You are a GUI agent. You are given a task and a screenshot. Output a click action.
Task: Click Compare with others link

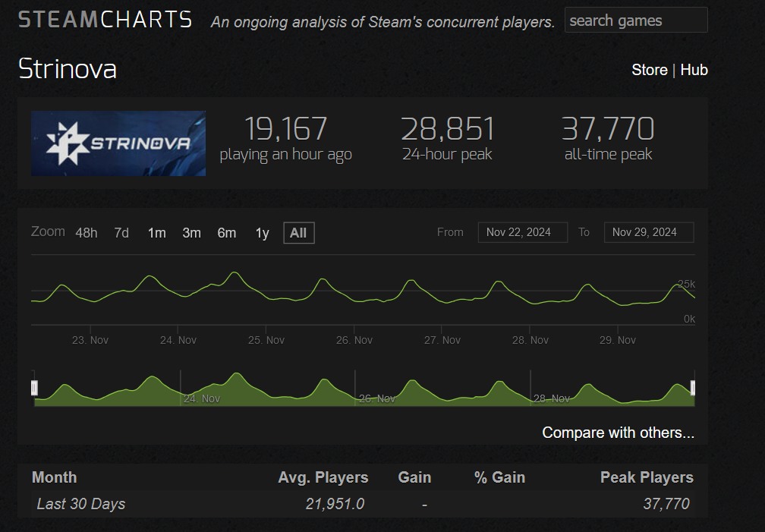click(x=618, y=433)
